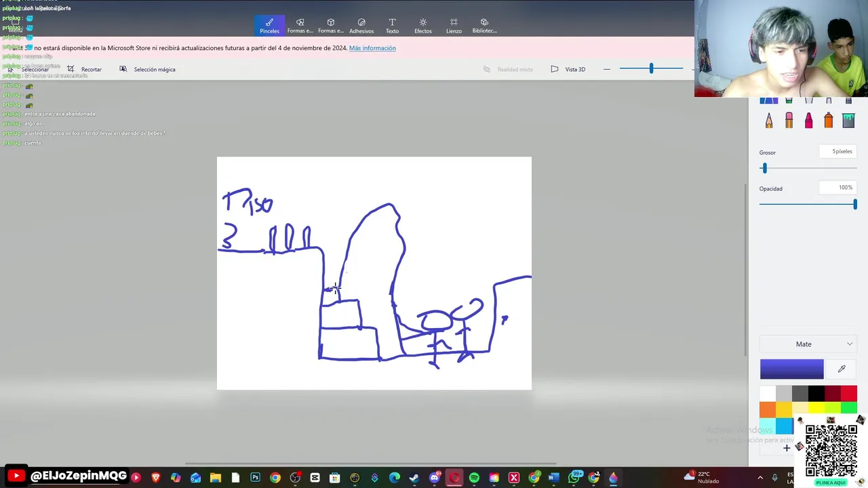Pick the bright red color swatch

[849, 393]
